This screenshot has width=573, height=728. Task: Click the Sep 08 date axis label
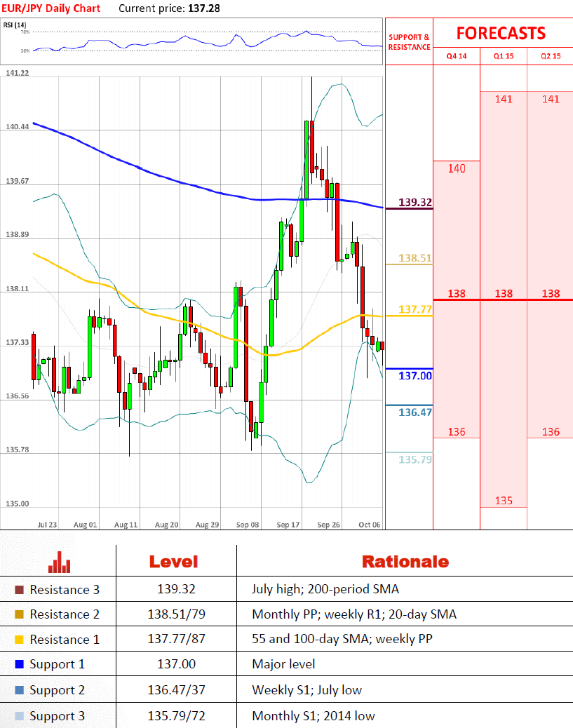coord(248,525)
